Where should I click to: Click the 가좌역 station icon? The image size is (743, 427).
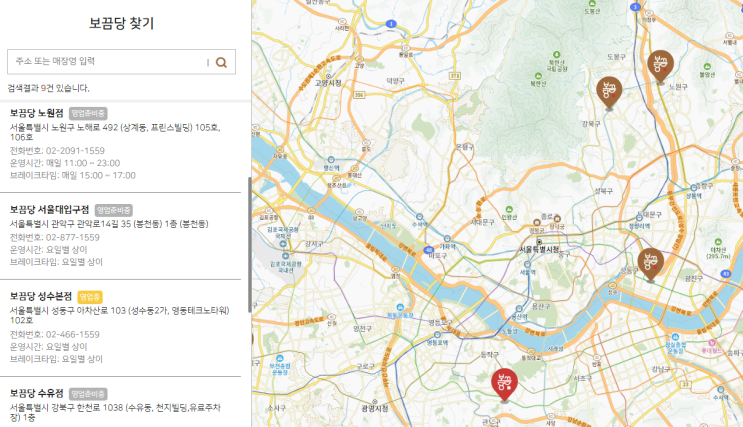tap(447, 239)
